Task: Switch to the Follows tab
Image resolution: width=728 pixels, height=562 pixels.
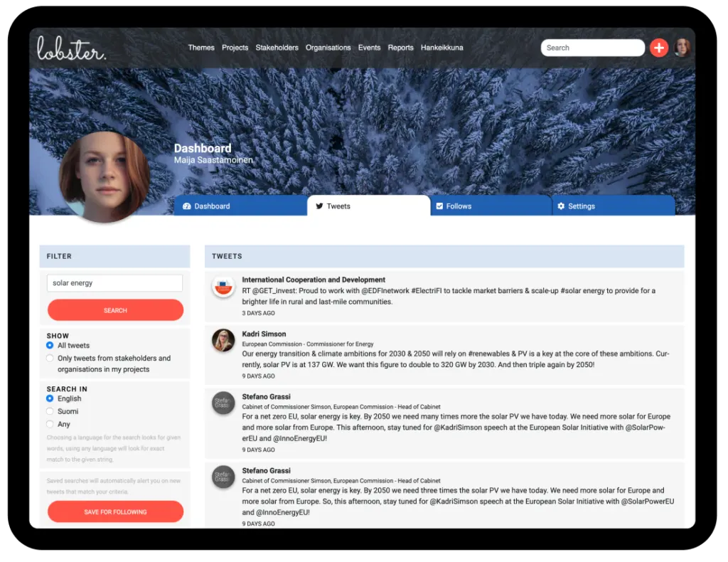Action: 491,206
